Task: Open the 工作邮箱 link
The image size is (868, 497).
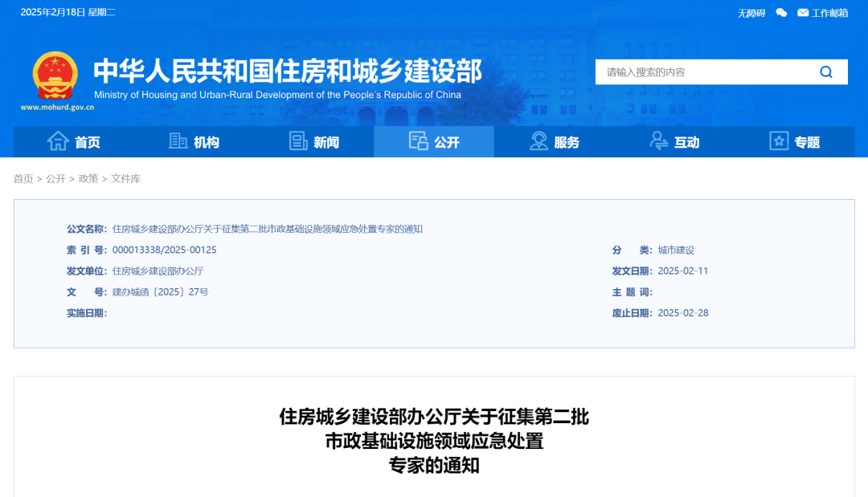Action: pos(829,14)
